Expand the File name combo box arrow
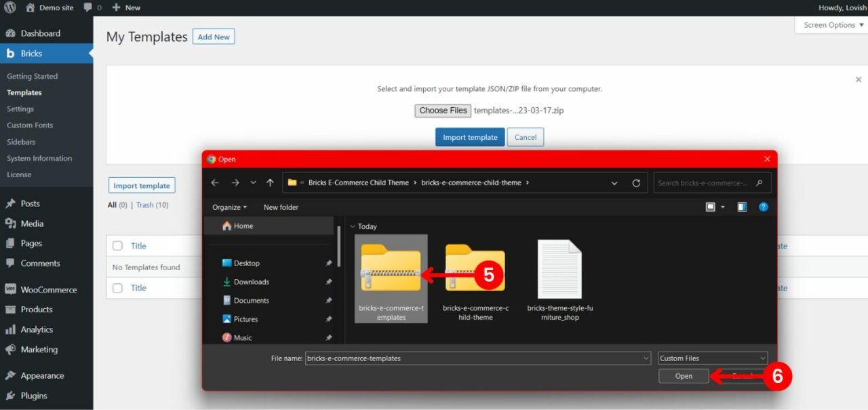868x410 pixels. pos(646,358)
